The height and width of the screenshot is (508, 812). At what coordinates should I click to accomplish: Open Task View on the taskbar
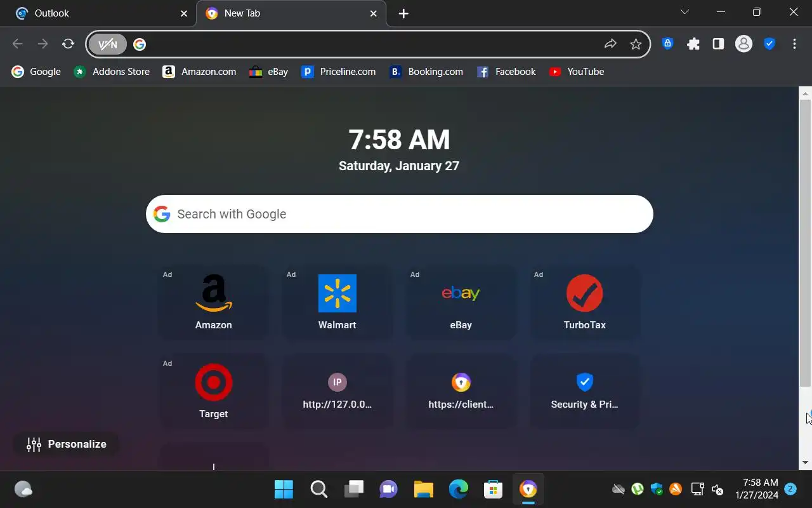pos(353,489)
